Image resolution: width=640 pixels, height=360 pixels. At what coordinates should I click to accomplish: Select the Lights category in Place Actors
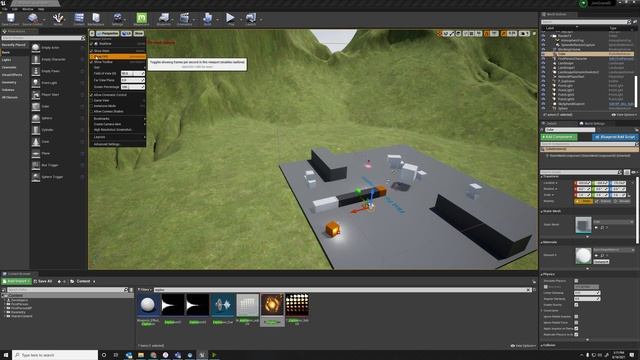coord(7,60)
